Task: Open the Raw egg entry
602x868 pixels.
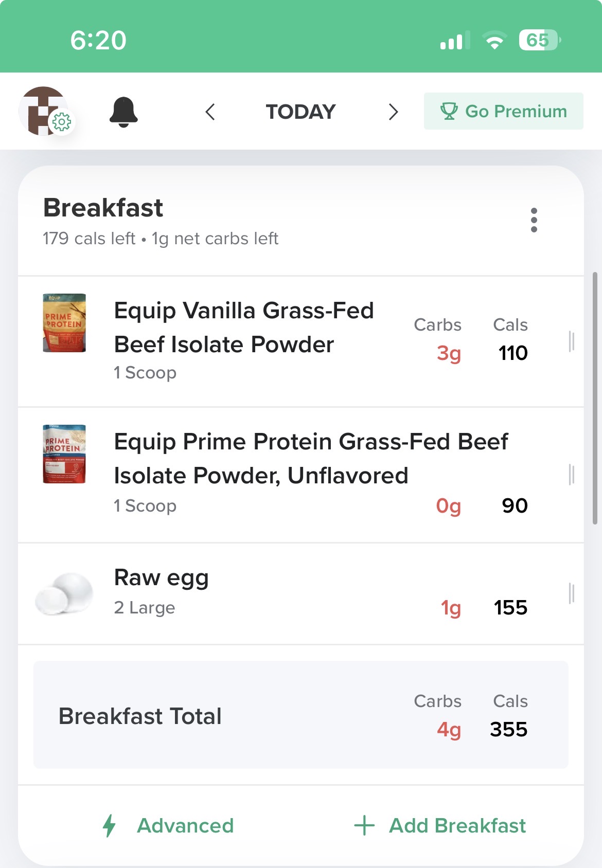Action: tap(162, 578)
